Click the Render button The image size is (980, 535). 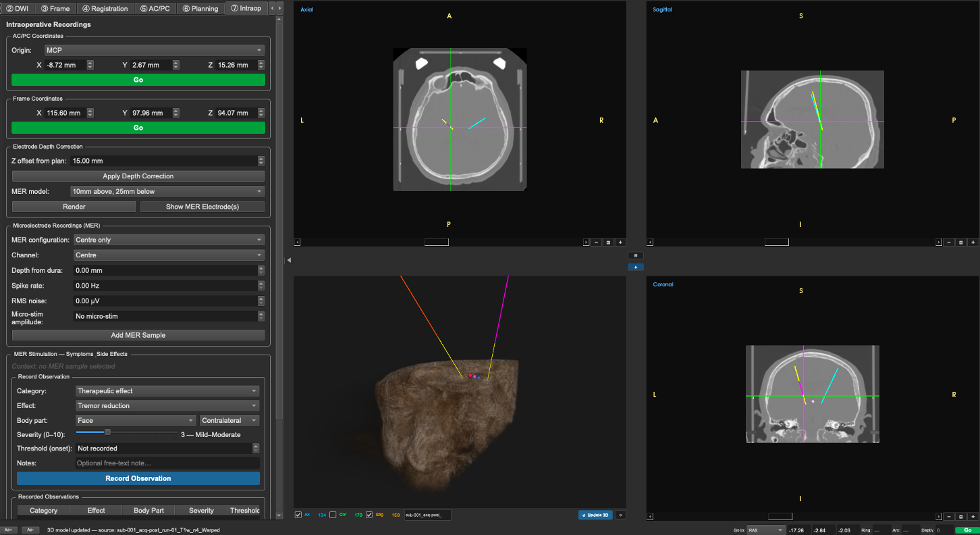click(74, 207)
